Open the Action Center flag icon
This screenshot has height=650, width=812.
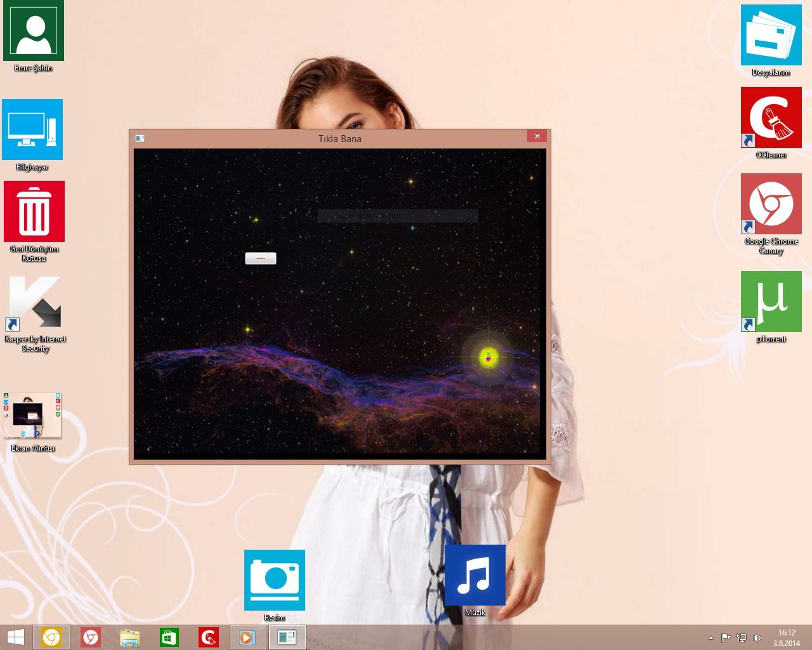(x=726, y=638)
